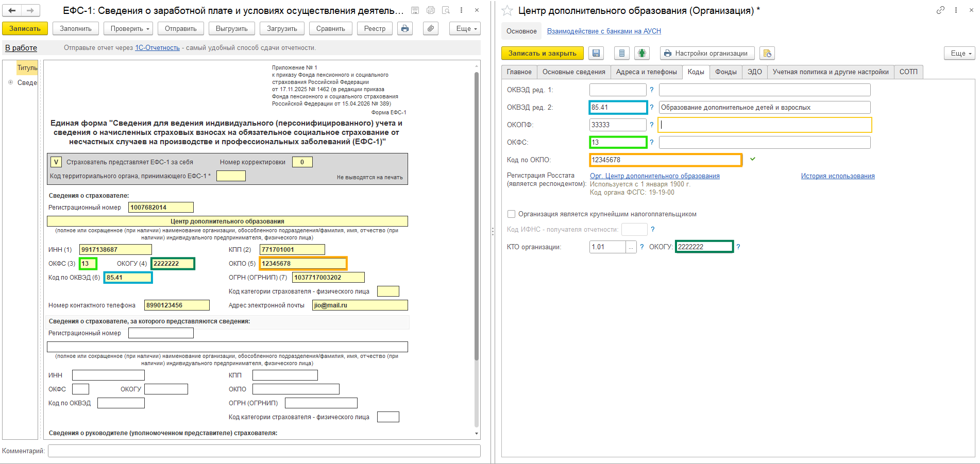
Task: Open the Еще menu in the EFS-1 toolbar
Action: pyautogui.click(x=465, y=29)
